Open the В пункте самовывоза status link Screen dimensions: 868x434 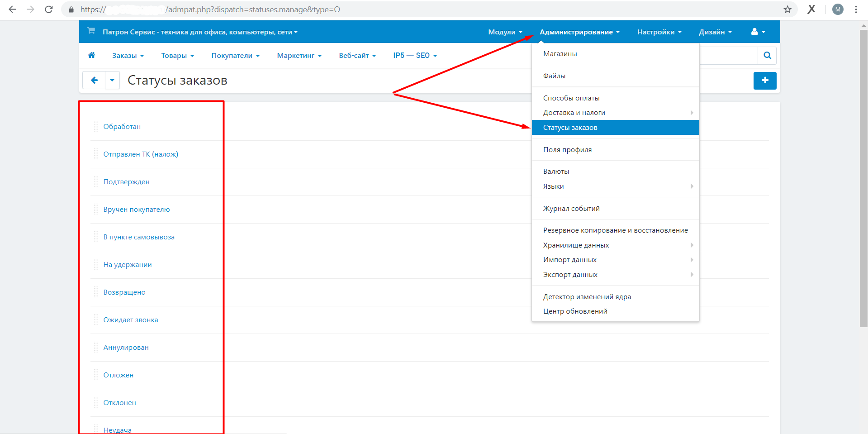pyautogui.click(x=139, y=237)
